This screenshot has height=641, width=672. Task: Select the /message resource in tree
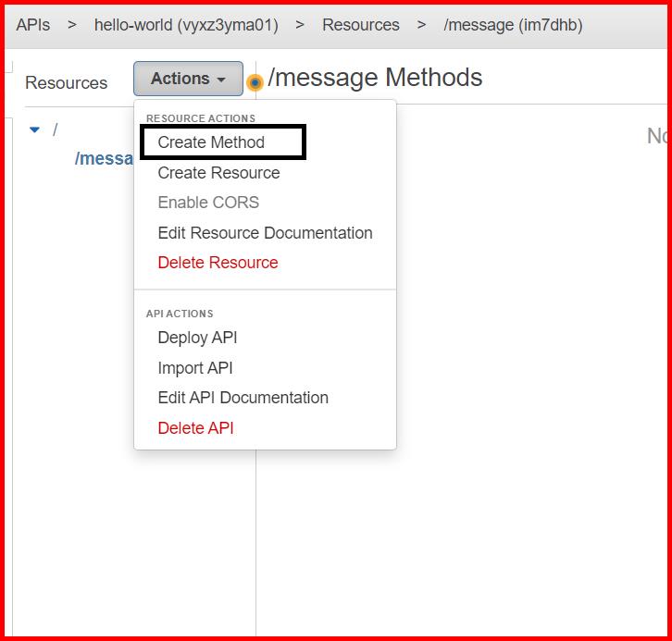105,158
